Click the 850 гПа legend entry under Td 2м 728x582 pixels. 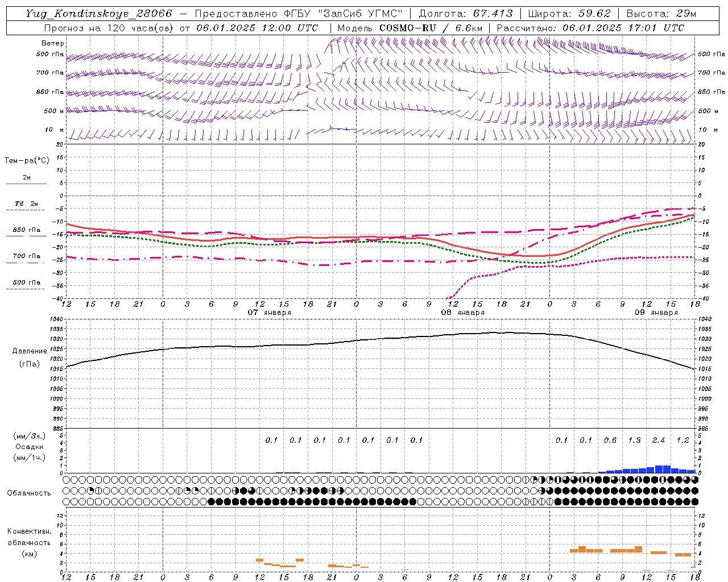point(26,230)
